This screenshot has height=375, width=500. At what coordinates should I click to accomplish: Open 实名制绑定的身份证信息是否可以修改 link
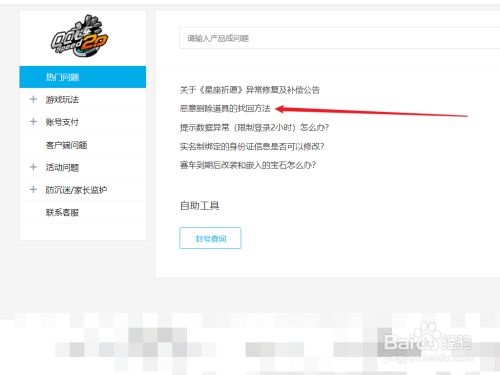click(x=252, y=146)
